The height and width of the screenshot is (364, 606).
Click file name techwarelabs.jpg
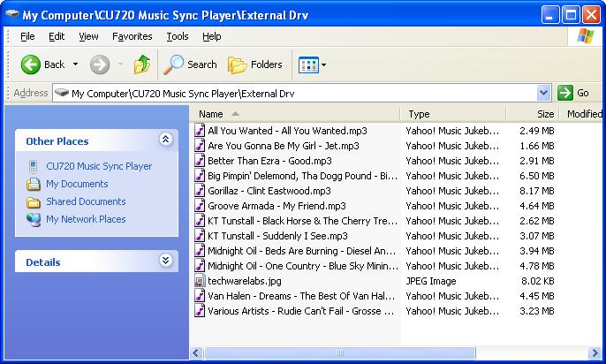pos(244,281)
